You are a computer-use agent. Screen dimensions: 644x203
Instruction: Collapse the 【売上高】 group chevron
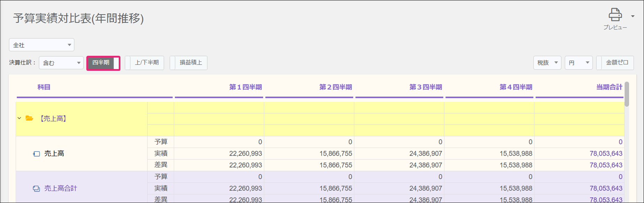coord(19,119)
